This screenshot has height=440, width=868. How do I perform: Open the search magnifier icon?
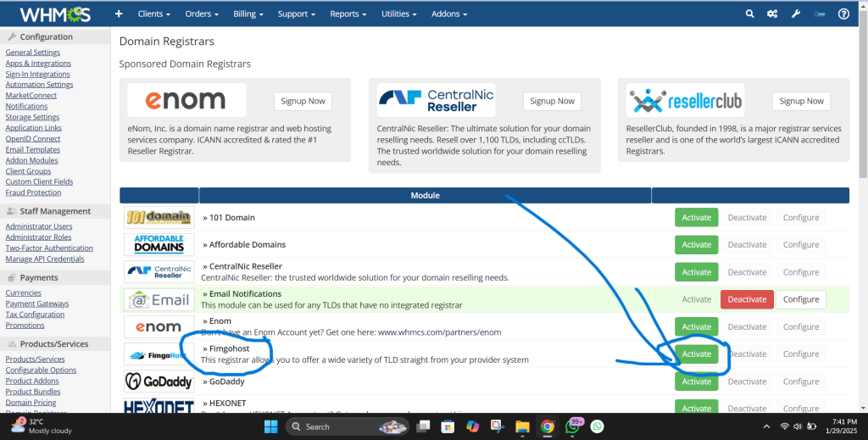(x=749, y=14)
